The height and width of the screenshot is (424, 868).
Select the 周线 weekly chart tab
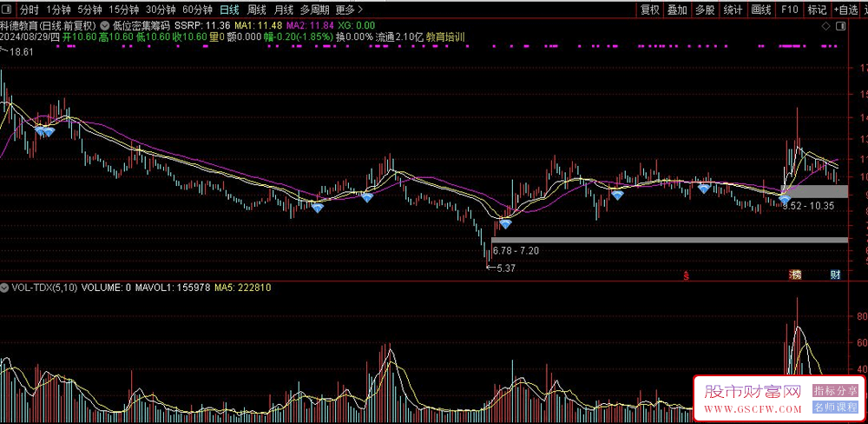pos(257,10)
